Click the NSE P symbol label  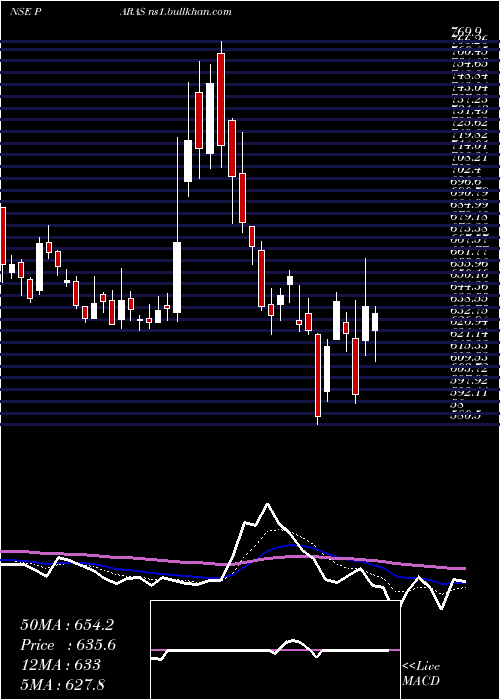point(26,12)
